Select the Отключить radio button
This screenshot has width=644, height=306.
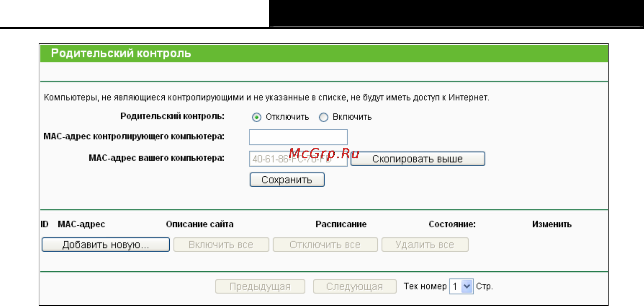[256, 117]
